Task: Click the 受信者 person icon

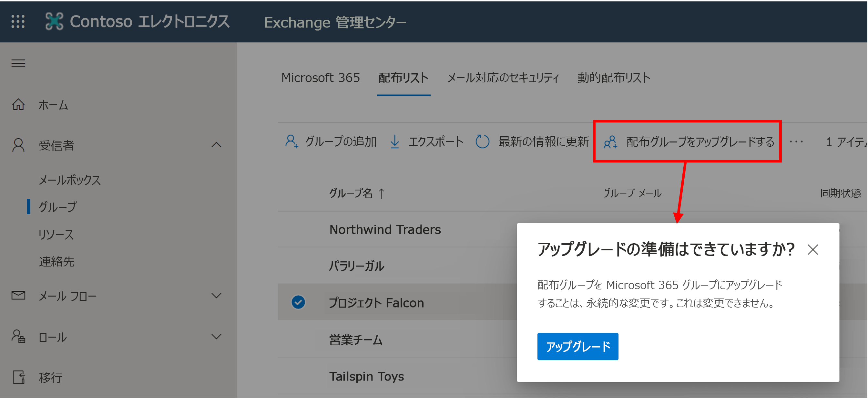Action: [x=18, y=145]
